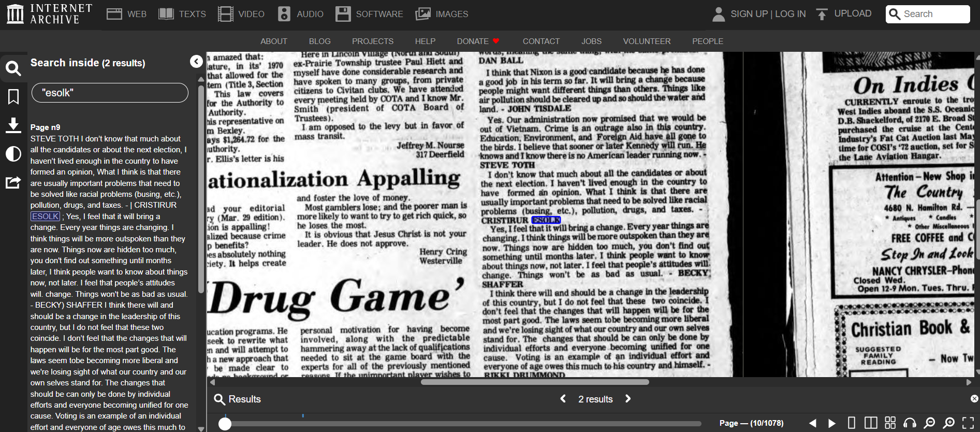
Task: Zoom in on the page
Action: click(948, 423)
